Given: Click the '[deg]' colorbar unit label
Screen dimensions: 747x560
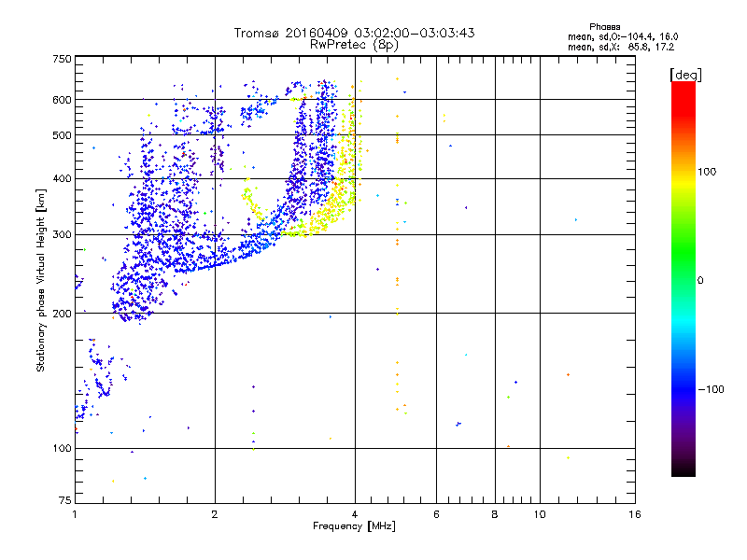Looking at the screenshot, I should 685,76.
